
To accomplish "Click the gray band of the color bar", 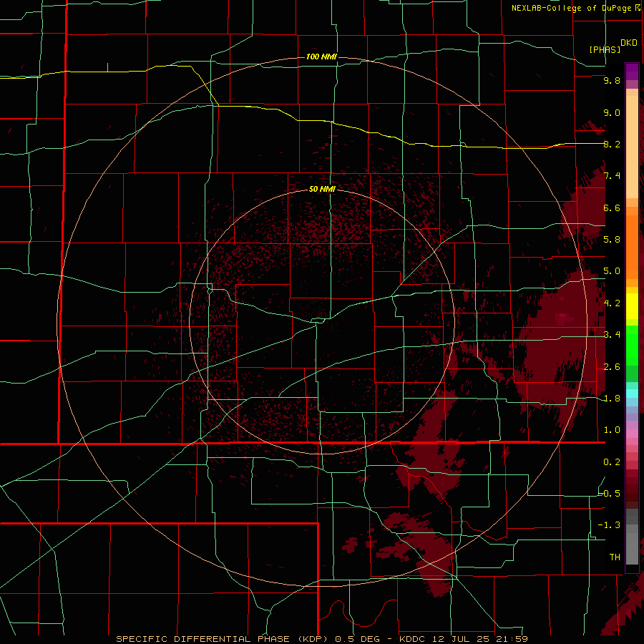I will tap(632, 537).
